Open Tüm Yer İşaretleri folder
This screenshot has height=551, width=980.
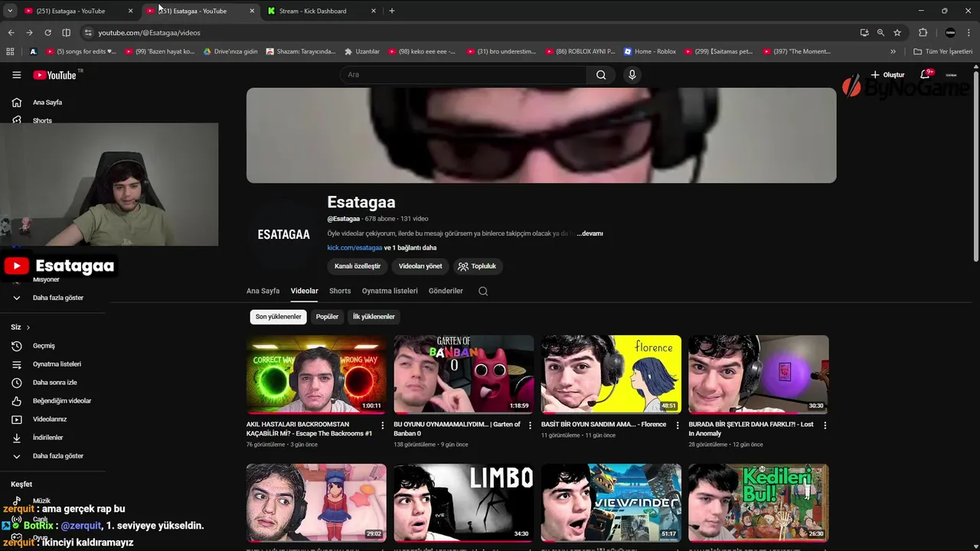pyautogui.click(x=942, y=51)
